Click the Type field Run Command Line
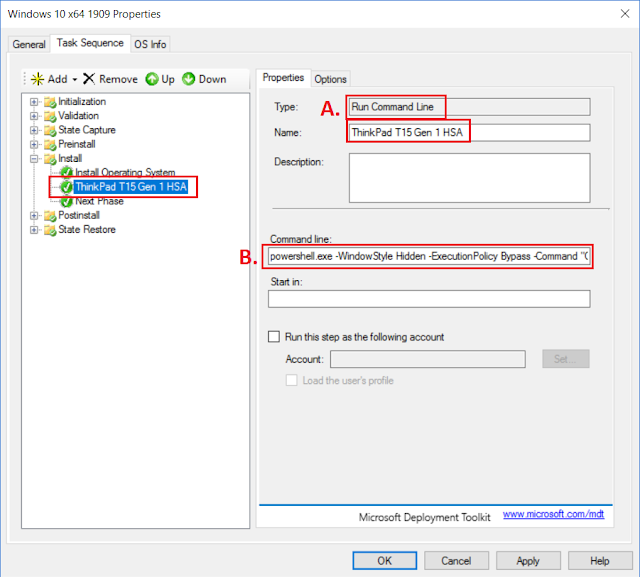This screenshot has width=640, height=577. [469, 107]
